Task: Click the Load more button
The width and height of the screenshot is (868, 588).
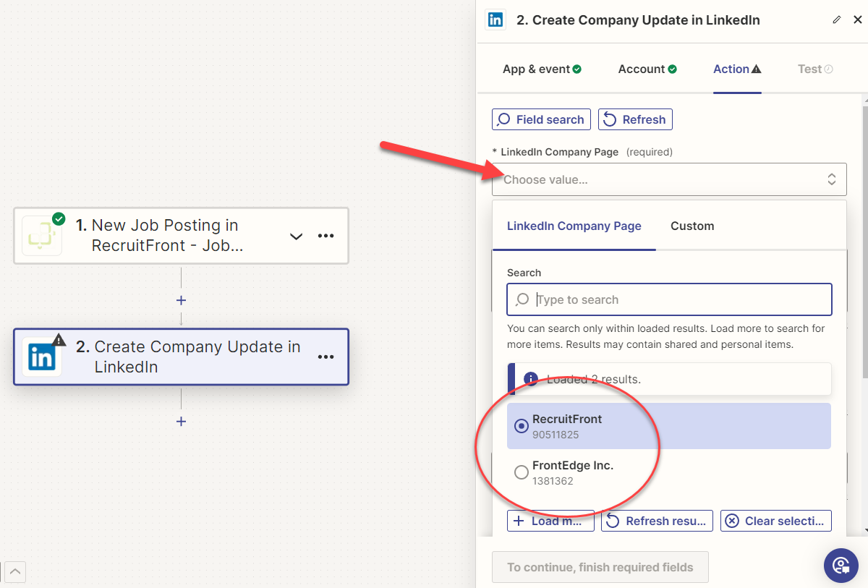Action: pos(550,521)
